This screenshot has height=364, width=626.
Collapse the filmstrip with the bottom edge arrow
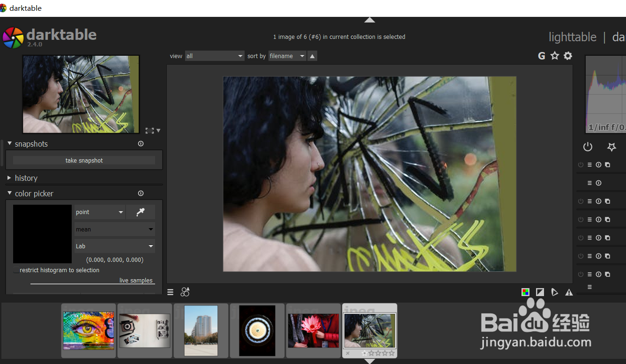370,361
